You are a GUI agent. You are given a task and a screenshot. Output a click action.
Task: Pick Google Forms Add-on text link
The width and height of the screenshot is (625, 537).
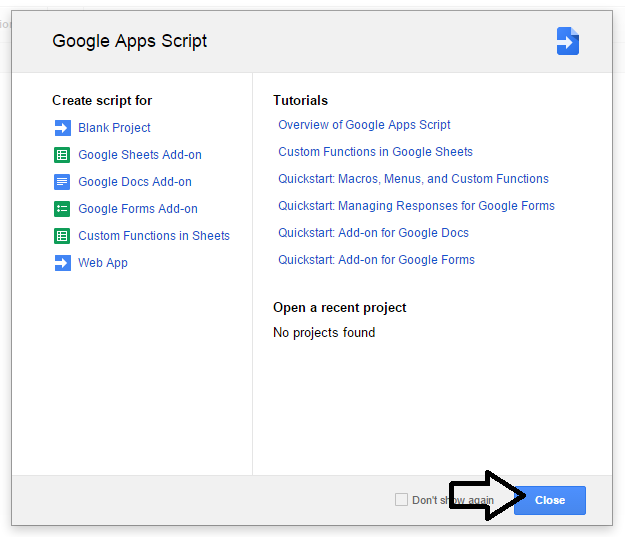pyautogui.click(x=138, y=209)
